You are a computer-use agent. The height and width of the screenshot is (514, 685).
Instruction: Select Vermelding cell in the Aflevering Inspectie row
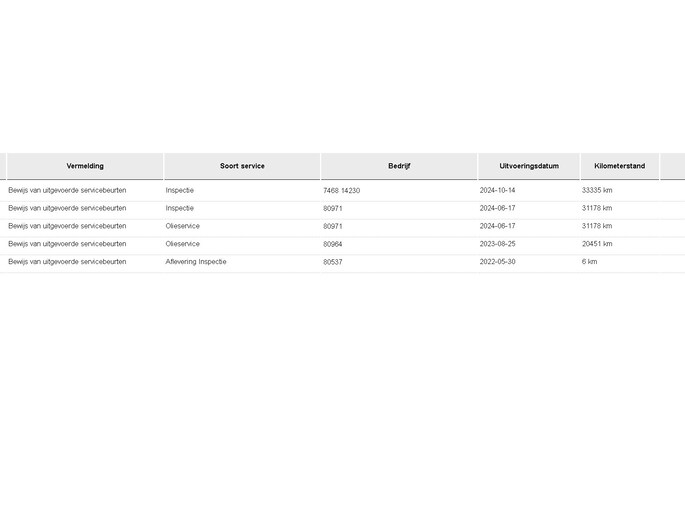(x=67, y=262)
